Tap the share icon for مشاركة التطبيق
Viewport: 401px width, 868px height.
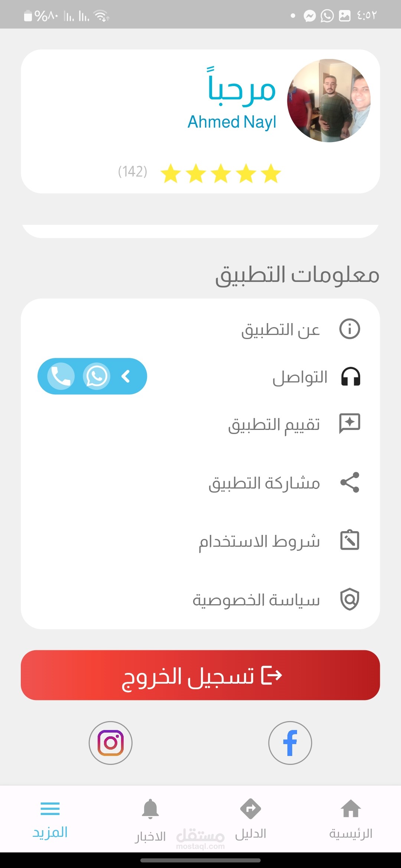point(350,482)
